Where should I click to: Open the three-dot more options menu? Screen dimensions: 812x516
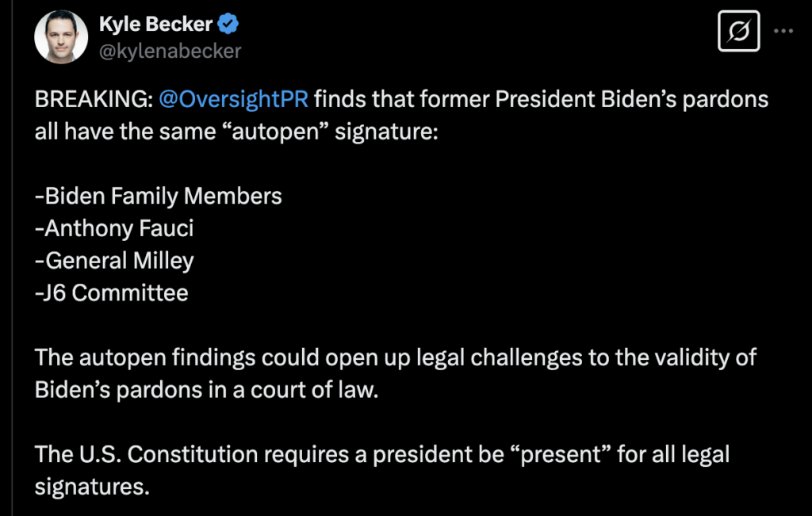pyautogui.click(x=783, y=32)
